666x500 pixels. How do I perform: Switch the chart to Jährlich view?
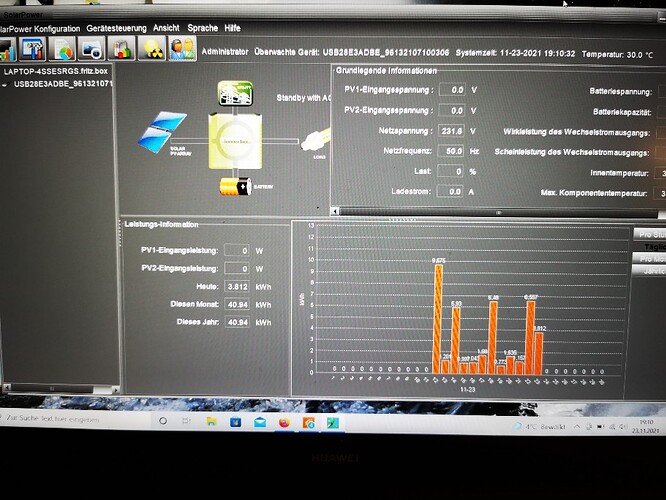(x=649, y=270)
